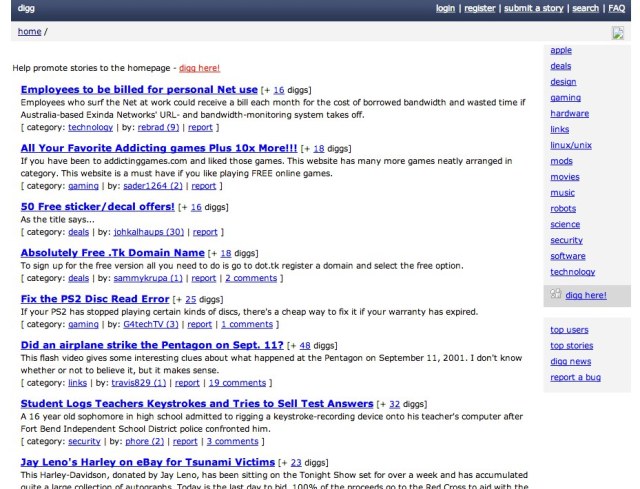640x489 pixels.
Task: Go to the home breadcrumb link
Action: [29, 31]
